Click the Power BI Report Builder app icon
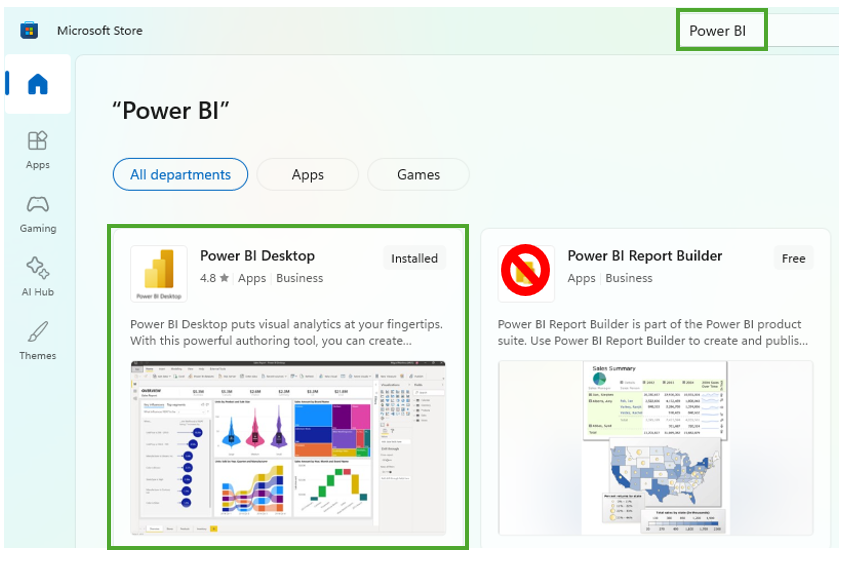Image resolution: width=851 pixels, height=562 pixels. pyautogui.click(x=526, y=273)
